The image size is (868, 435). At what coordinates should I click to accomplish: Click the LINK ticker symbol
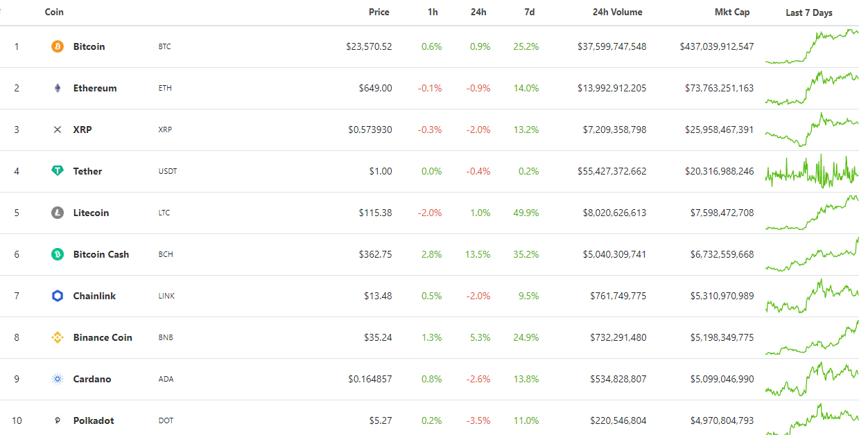[x=166, y=296]
